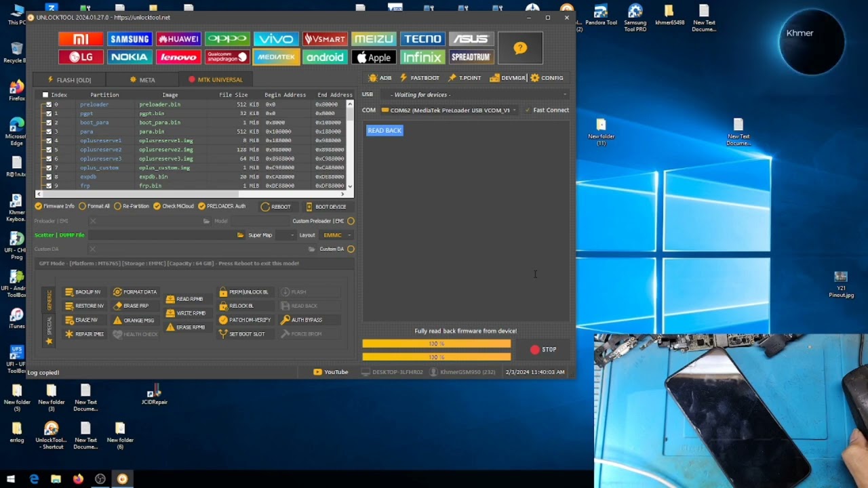Open the YouTube link in status bar
This screenshot has width=868, height=488.
point(331,372)
